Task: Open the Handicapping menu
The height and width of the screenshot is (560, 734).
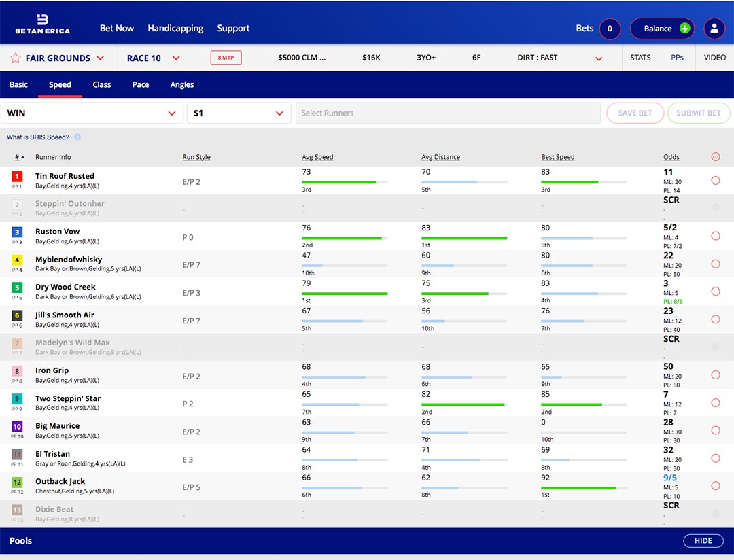Action: click(175, 29)
